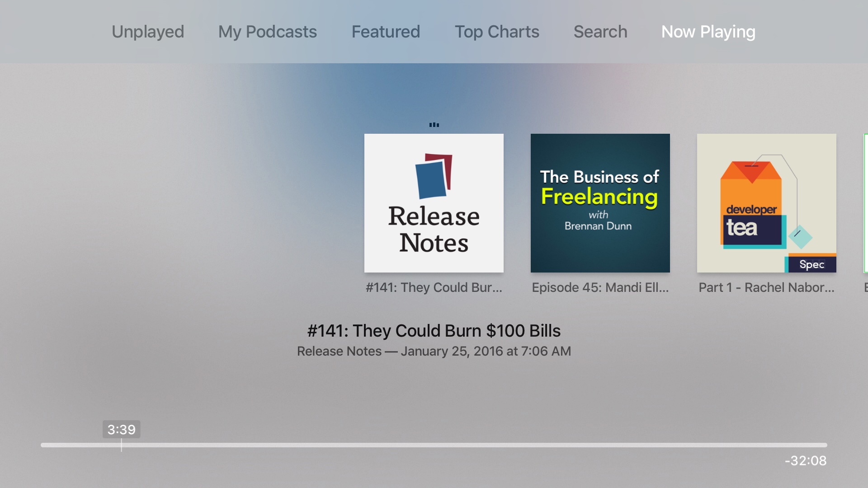
Task: Click the -32:08 remaining time label
Action: point(806,461)
